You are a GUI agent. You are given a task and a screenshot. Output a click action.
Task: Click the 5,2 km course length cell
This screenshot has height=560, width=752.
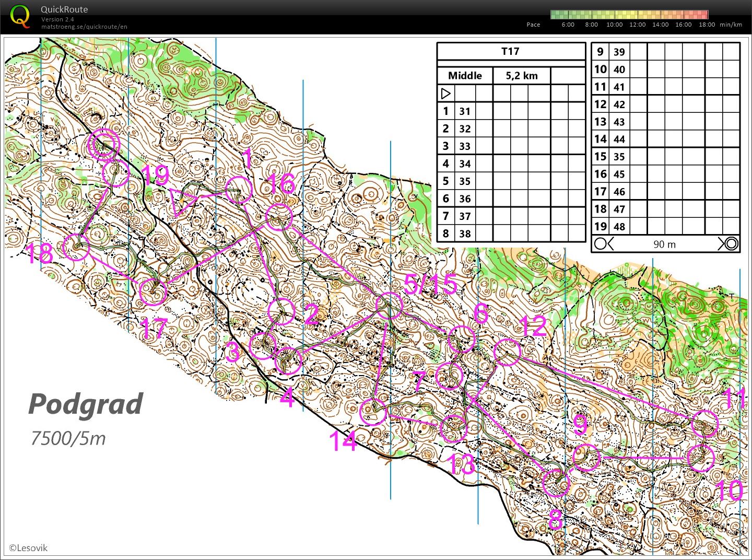521,76
